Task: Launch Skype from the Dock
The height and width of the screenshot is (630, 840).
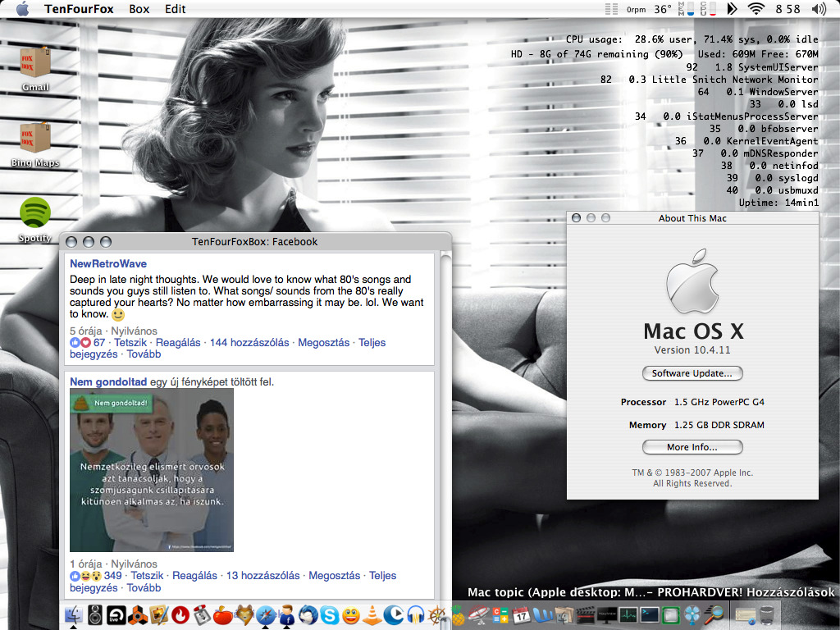Action: point(330,615)
